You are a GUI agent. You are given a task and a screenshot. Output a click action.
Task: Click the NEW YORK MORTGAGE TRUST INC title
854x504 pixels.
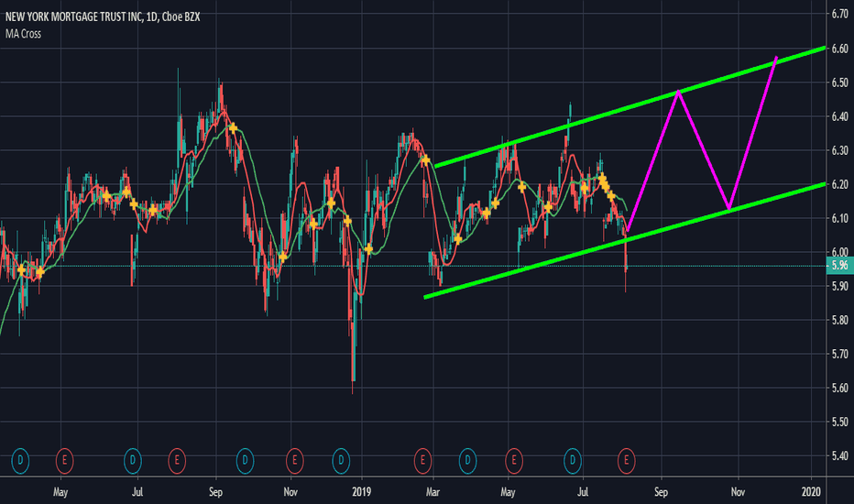[73, 16]
